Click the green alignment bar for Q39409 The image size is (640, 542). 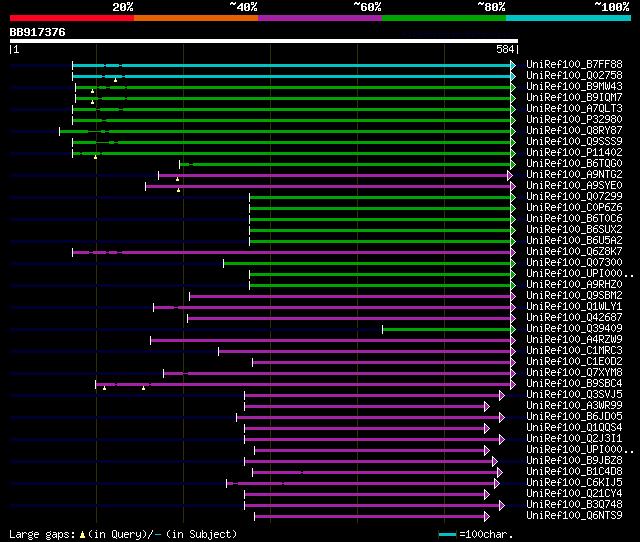pos(447,329)
